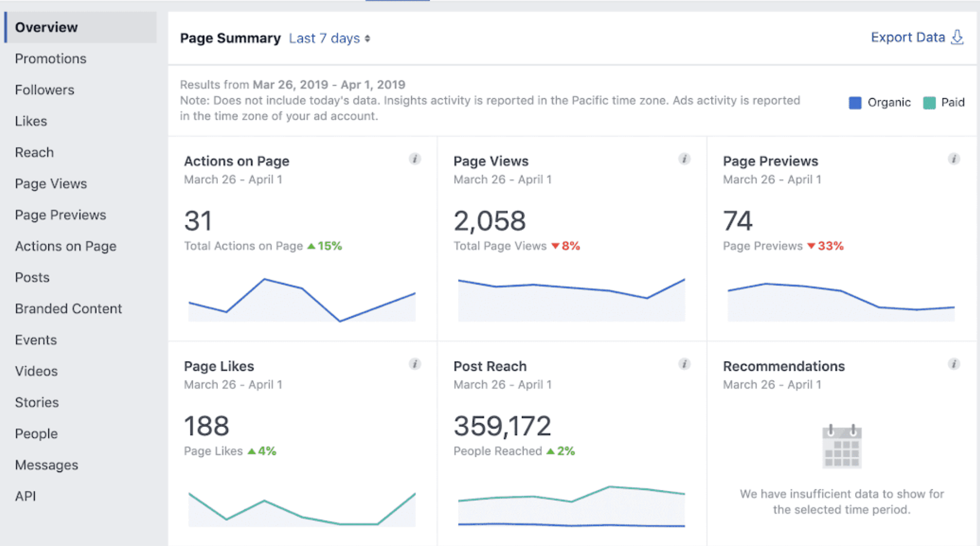The height and width of the screenshot is (546, 980).
Task: Click the Export Data link
Action: click(908, 37)
